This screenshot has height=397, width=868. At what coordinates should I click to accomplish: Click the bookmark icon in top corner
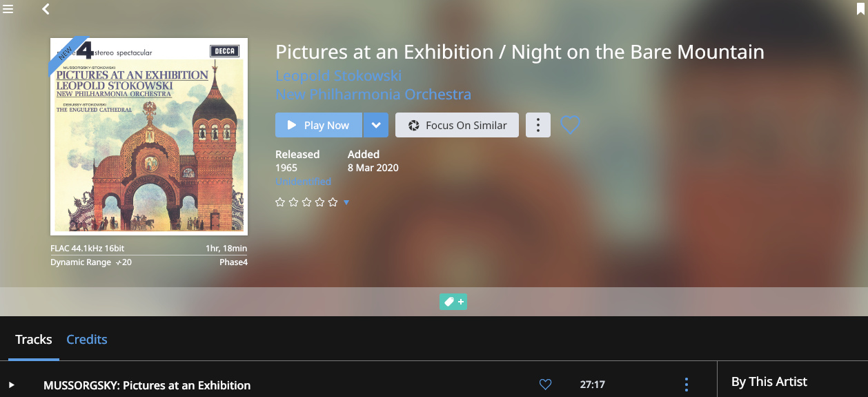pos(860,8)
